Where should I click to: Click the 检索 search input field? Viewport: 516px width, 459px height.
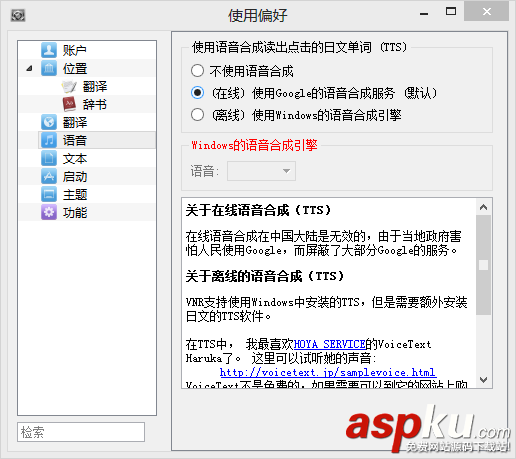point(81,432)
